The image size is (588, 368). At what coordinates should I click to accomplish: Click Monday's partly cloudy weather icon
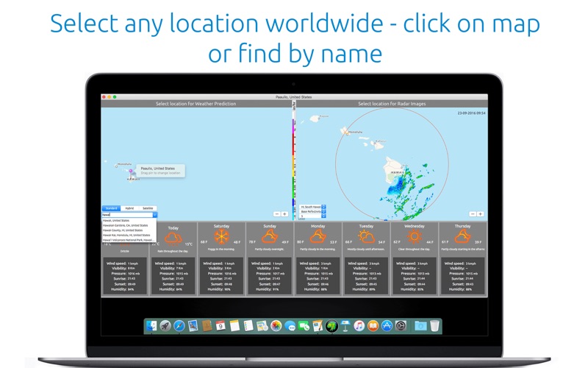click(x=318, y=237)
